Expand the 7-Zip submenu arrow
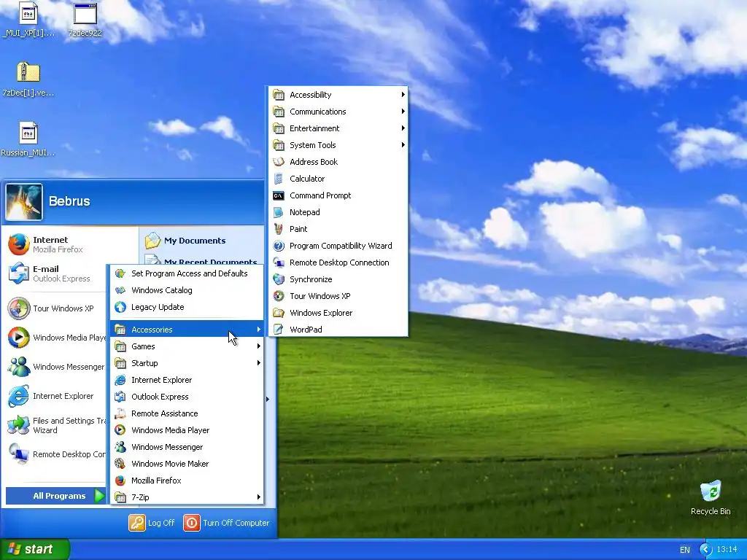Screen dimensions: 747x560 (x=259, y=497)
